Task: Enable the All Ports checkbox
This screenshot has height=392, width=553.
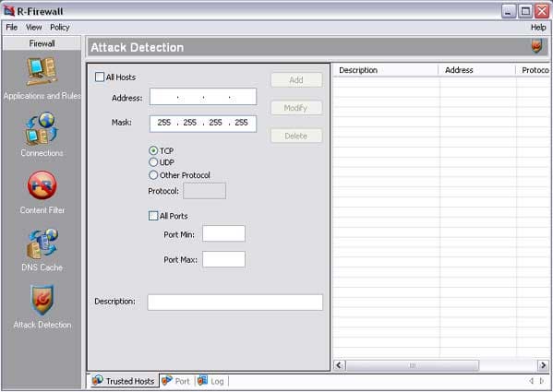Action: pyautogui.click(x=153, y=216)
